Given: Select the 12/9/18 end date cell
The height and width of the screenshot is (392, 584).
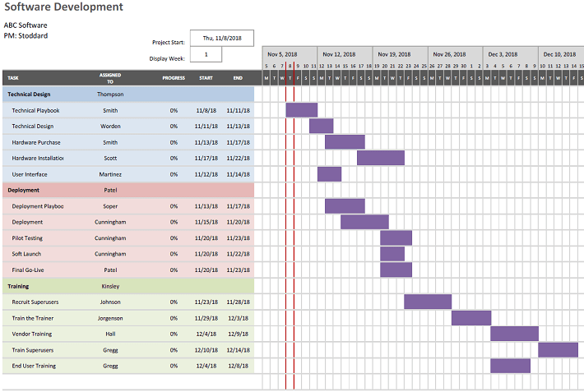Looking at the screenshot, I should coord(238,334).
